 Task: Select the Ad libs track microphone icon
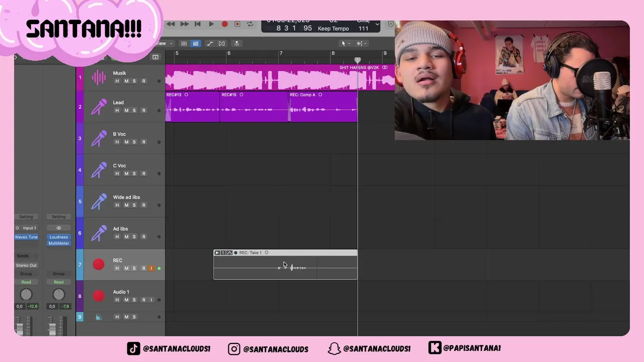coord(99,233)
